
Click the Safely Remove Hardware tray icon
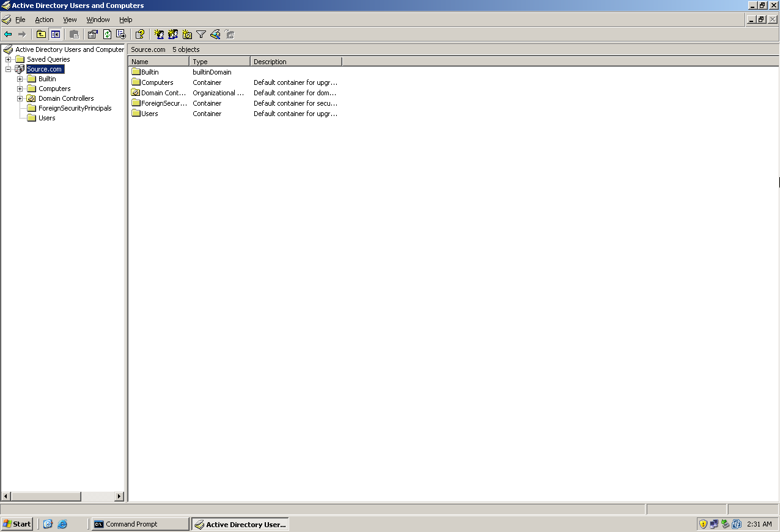tap(725, 524)
